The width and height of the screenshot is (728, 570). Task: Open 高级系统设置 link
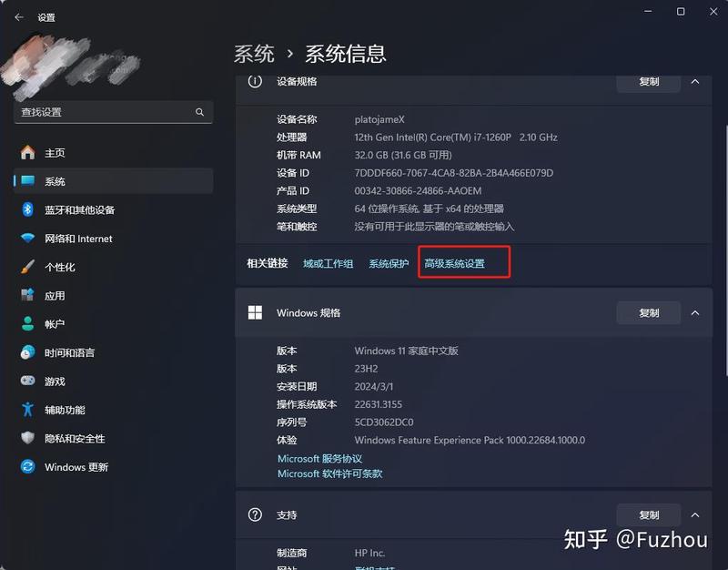pos(454,263)
